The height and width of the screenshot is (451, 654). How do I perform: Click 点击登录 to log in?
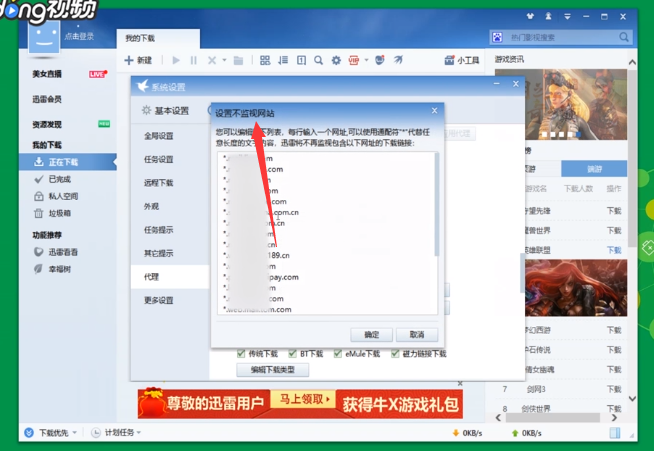point(79,37)
